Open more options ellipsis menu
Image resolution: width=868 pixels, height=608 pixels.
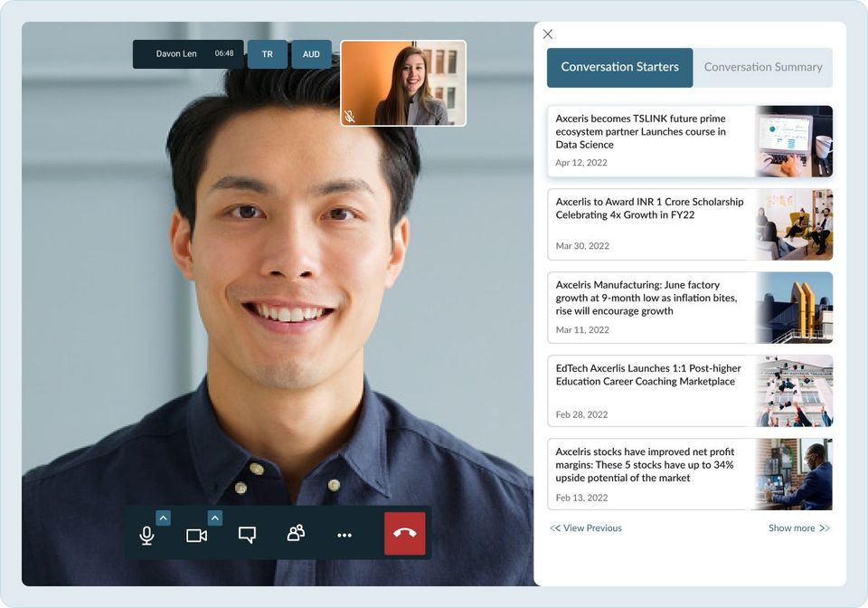click(x=344, y=536)
